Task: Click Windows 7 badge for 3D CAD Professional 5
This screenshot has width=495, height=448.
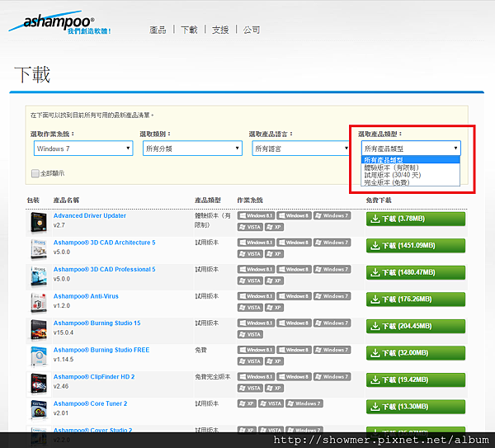Action: tap(332, 269)
